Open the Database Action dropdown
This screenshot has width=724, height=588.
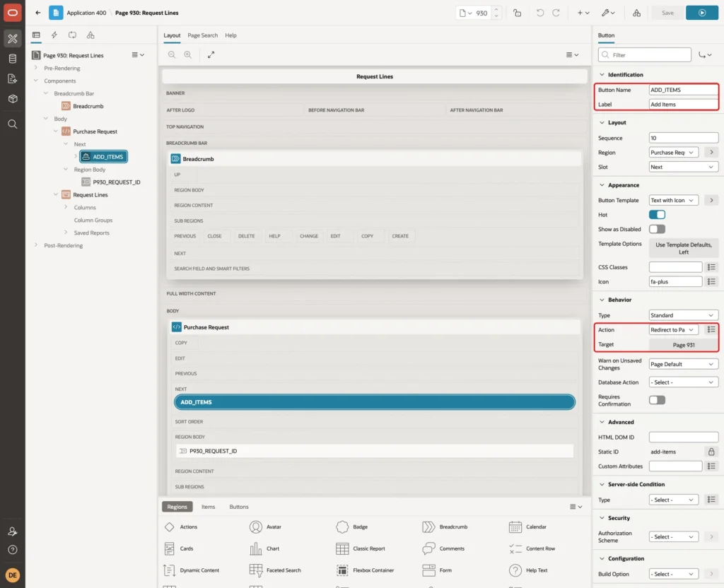684,382
